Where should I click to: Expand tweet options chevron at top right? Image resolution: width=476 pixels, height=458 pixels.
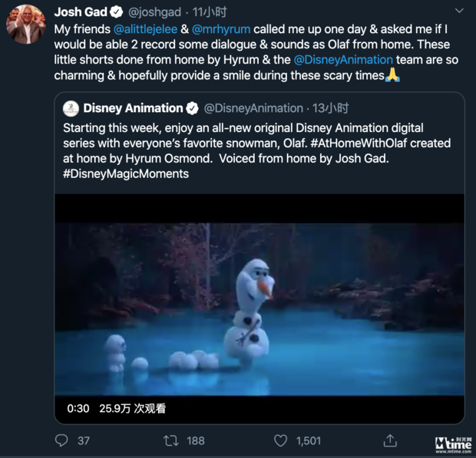459,12
